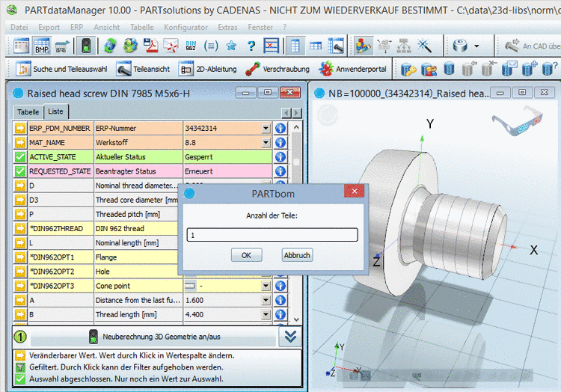Add part to favorites star icon
Viewport: 561px width, 392px height.
231,46
